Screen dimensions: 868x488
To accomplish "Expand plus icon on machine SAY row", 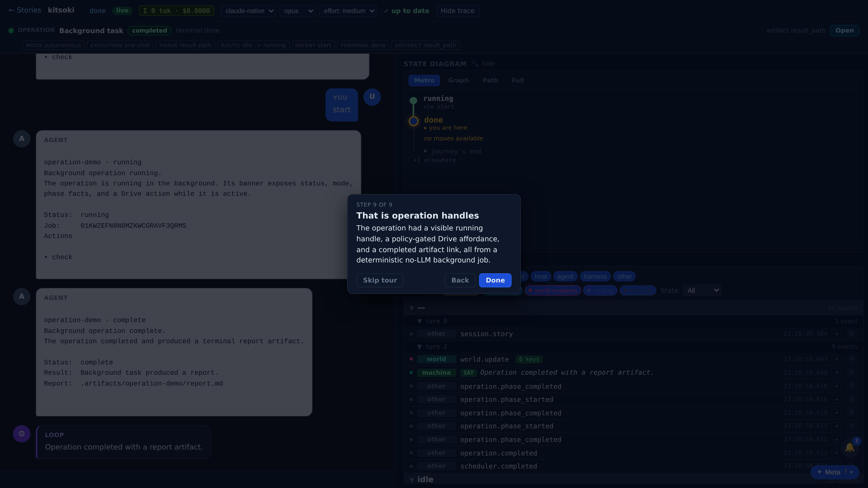I will pyautogui.click(x=837, y=373).
